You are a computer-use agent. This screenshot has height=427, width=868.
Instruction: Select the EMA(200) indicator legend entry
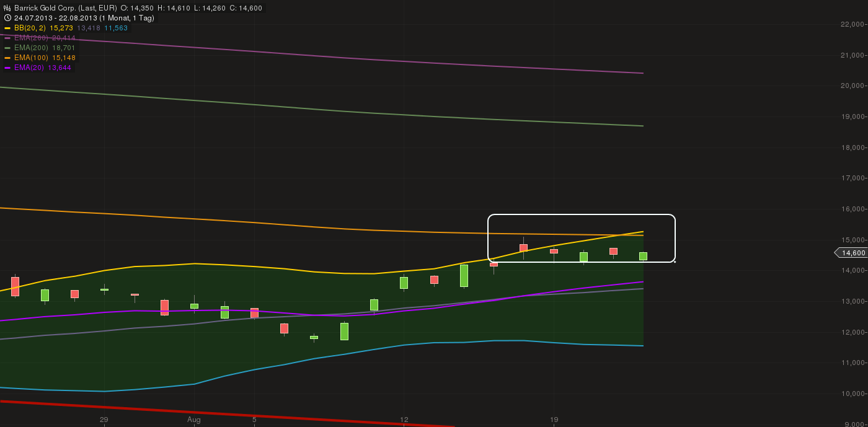[45, 48]
